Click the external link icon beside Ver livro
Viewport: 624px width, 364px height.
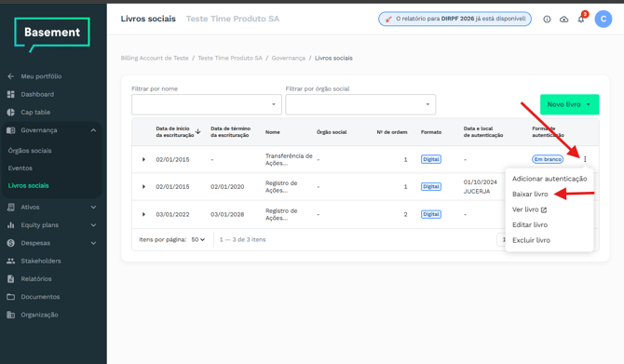[544, 209]
